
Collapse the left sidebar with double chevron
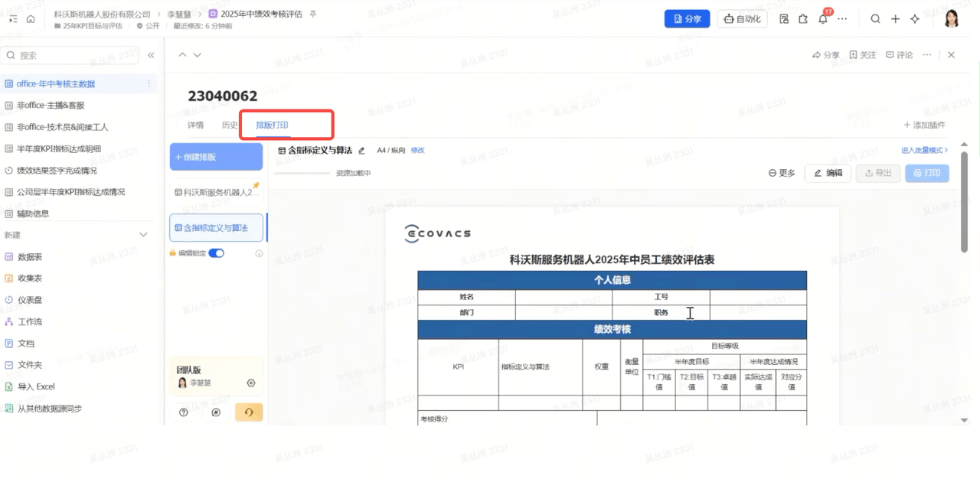pyautogui.click(x=151, y=55)
